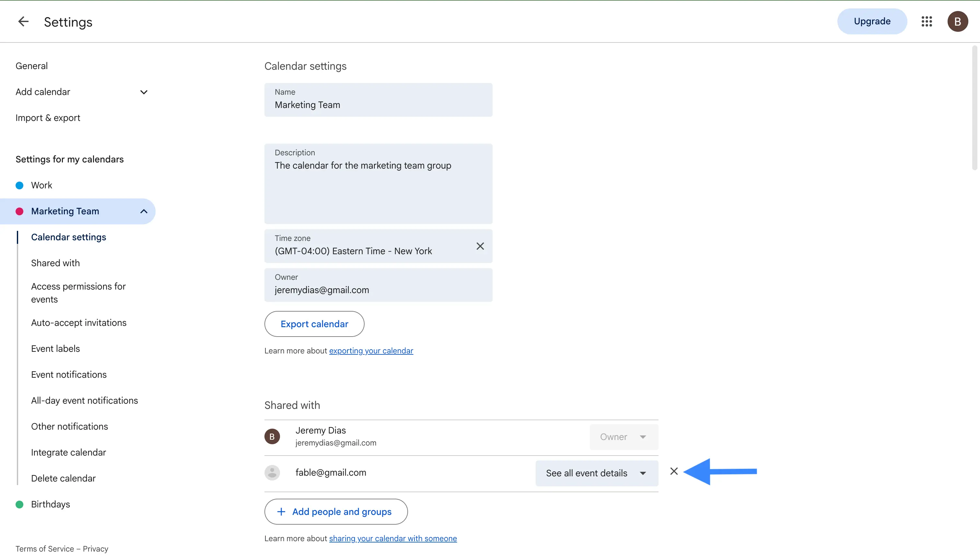Open the exporting your calendar link

(x=371, y=351)
